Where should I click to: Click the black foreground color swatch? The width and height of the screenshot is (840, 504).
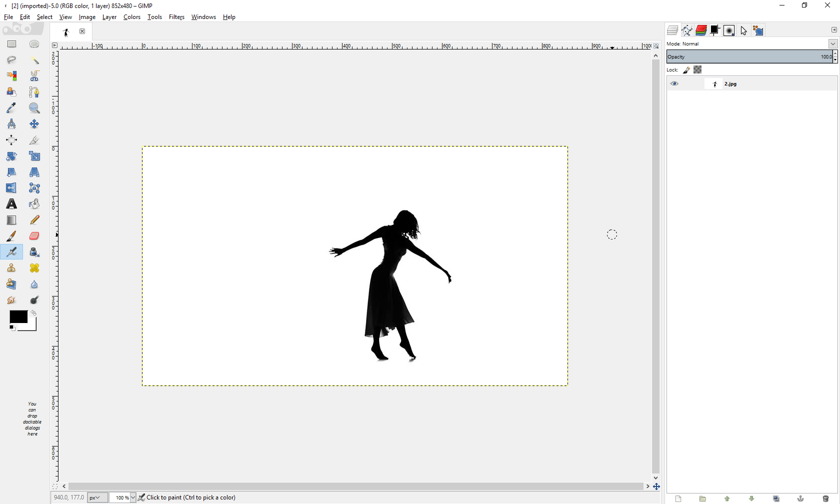18,316
